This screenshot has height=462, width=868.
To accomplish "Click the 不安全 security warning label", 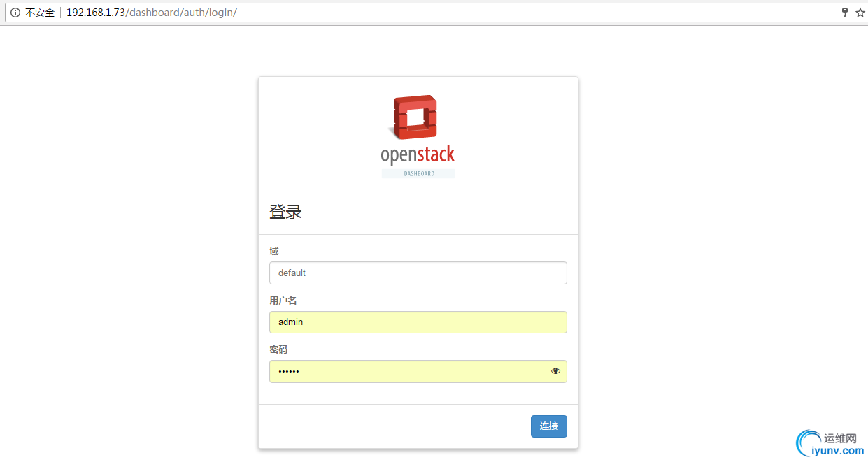I will (x=40, y=13).
